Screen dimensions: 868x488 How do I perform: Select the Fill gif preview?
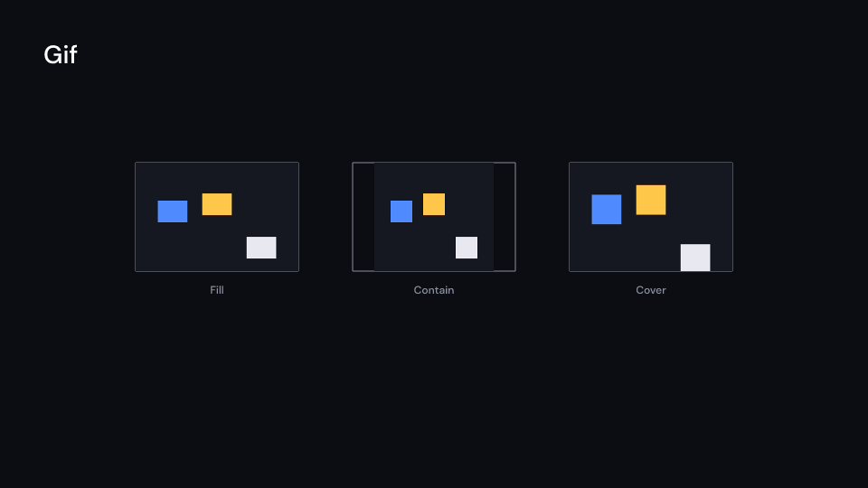pyautogui.click(x=217, y=217)
